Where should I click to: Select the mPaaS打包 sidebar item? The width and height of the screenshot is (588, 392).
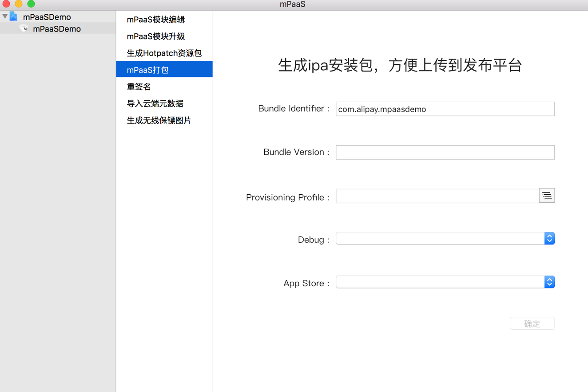[x=164, y=69]
